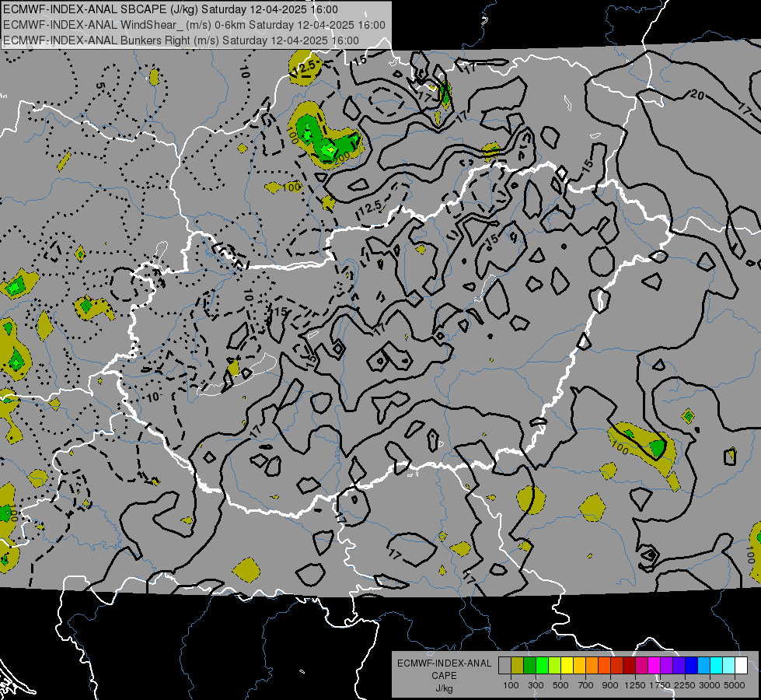The width and height of the screenshot is (761, 700).
Task: Select the cyan legend swatch
Action: 717,666
